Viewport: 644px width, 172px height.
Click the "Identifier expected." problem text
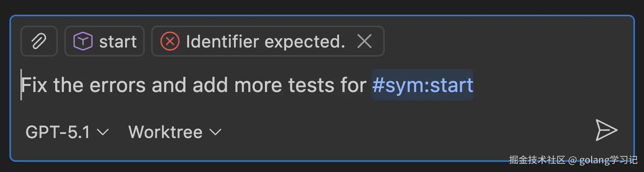[265, 41]
